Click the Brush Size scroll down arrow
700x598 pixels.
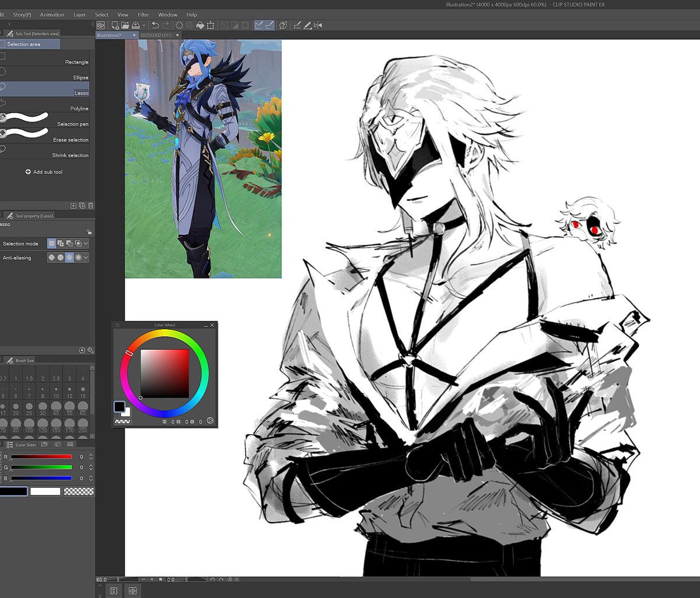coord(92,435)
